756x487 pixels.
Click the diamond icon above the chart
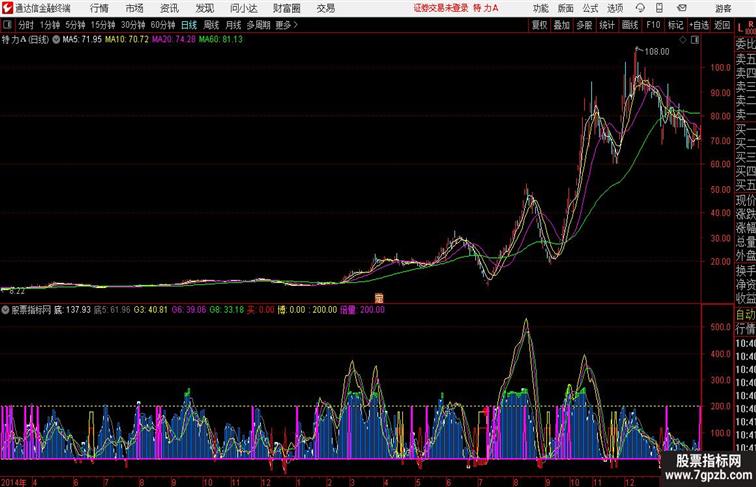point(683,40)
